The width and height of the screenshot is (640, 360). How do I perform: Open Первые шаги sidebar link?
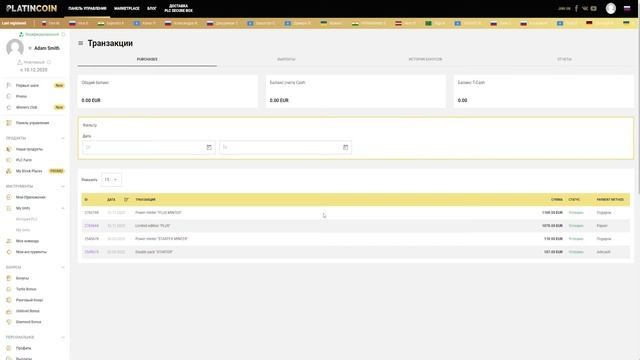click(x=27, y=86)
